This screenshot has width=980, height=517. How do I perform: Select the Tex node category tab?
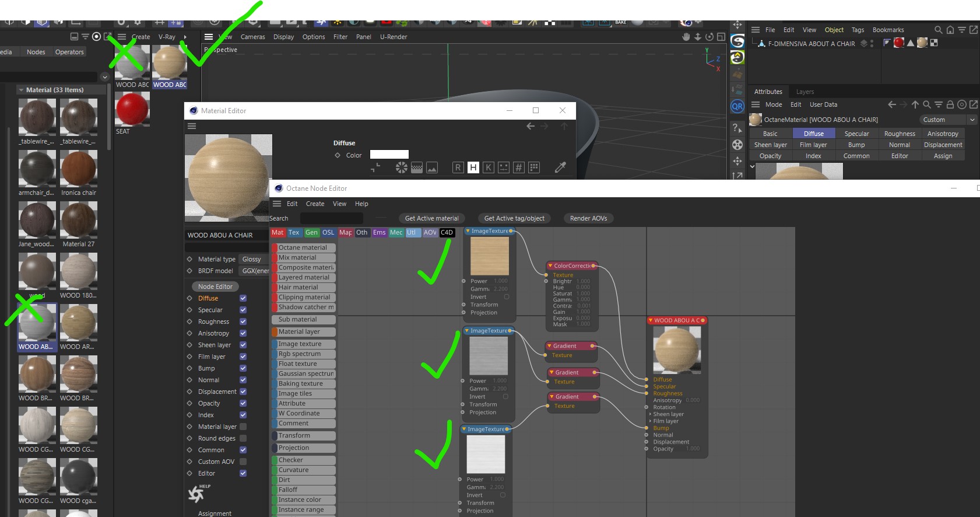pos(294,232)
